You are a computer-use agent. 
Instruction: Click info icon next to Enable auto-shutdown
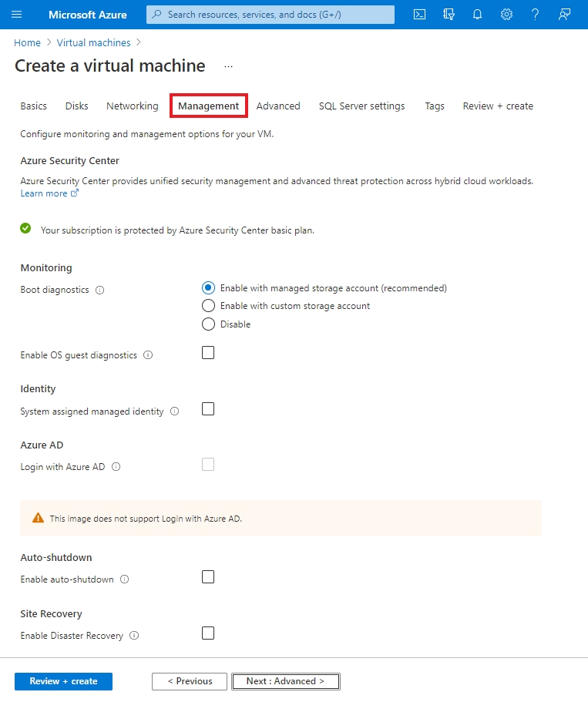point(125,579)
